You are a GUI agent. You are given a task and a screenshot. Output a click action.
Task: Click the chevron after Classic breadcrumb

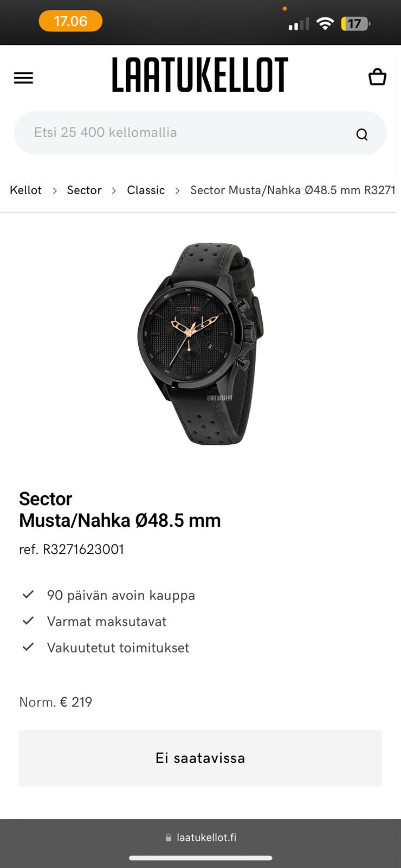click(177, 191)
